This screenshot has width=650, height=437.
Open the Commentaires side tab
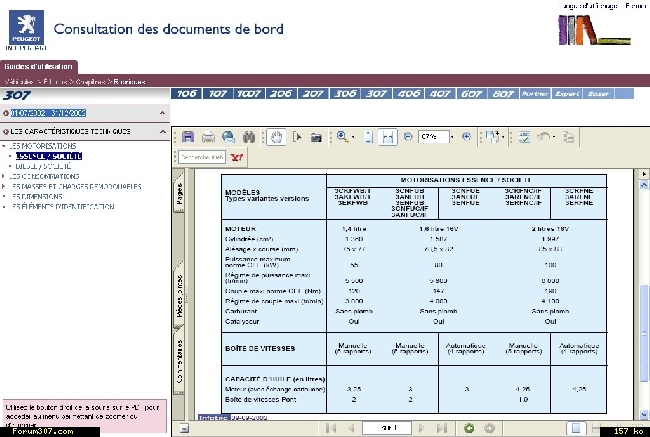(x=179, y=362)
